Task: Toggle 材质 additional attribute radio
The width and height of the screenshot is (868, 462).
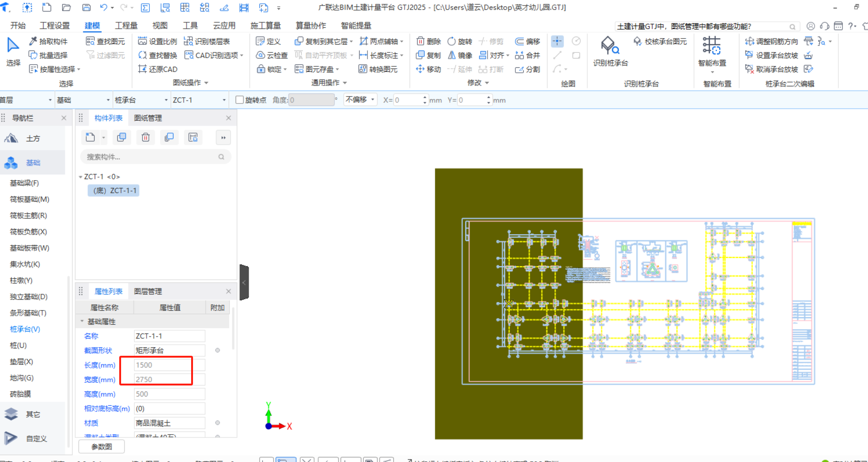Action: click(x=218, y=423)
